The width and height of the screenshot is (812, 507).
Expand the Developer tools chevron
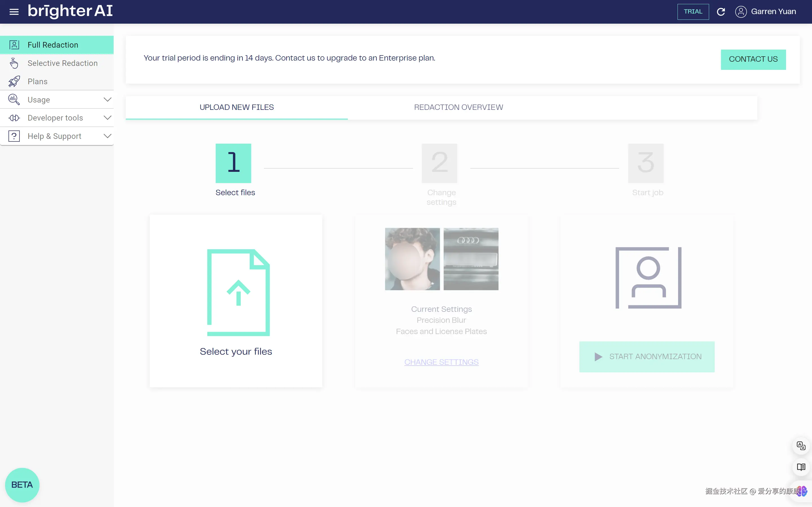click(x=107, y=118)
